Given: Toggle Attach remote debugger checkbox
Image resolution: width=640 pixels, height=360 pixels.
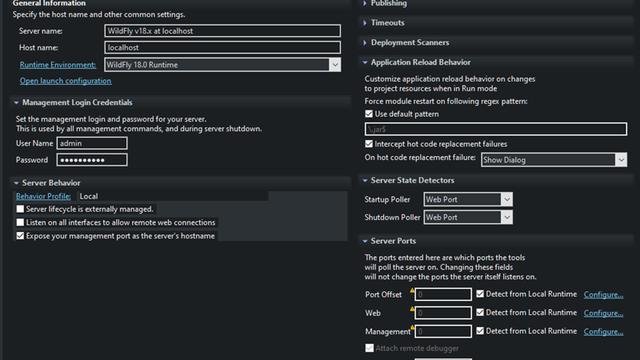Looking at the screenshot, I should point(369,348).
